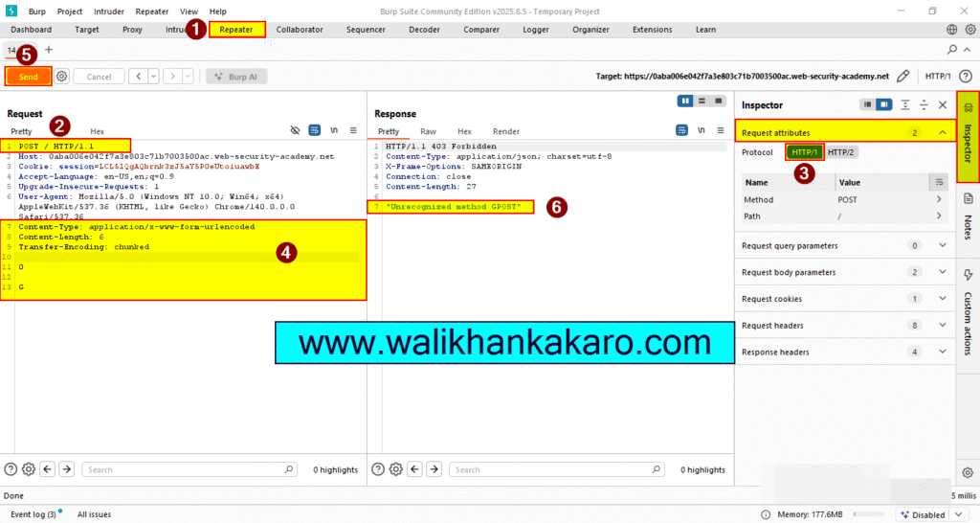This screenshot has width=980, height=523.
Task: Toggle request word wrap icon
Action: click(314, 130)
